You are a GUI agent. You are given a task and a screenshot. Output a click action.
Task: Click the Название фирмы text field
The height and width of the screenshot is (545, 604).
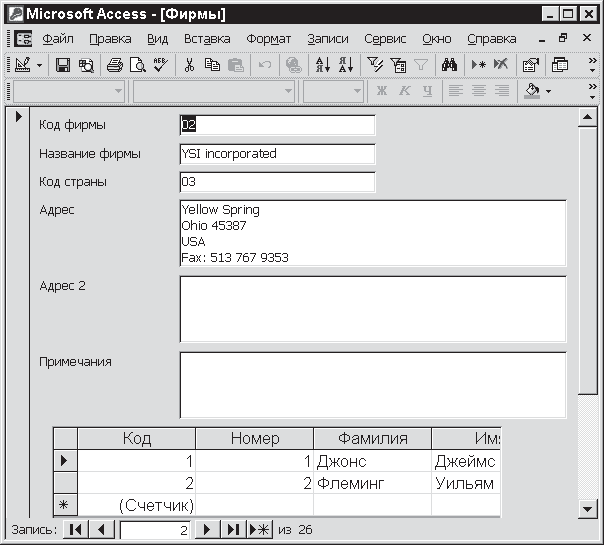click(x=277, y=154)
